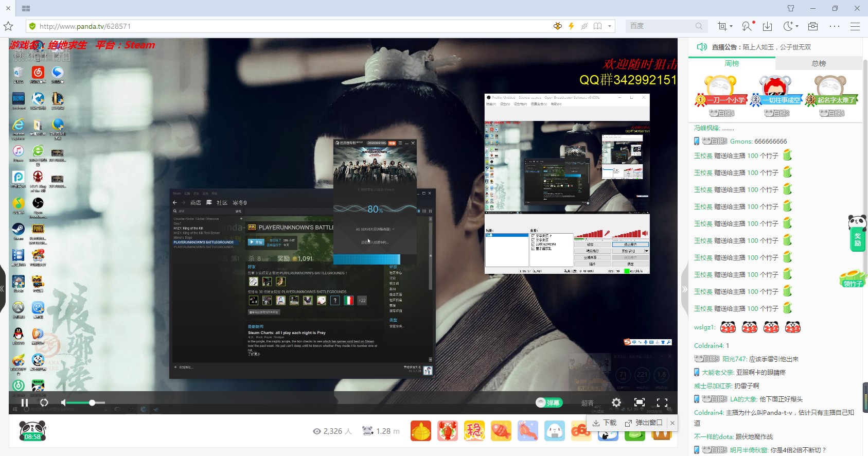
Task: Pause the live stream video
Action: click(25, 402)
